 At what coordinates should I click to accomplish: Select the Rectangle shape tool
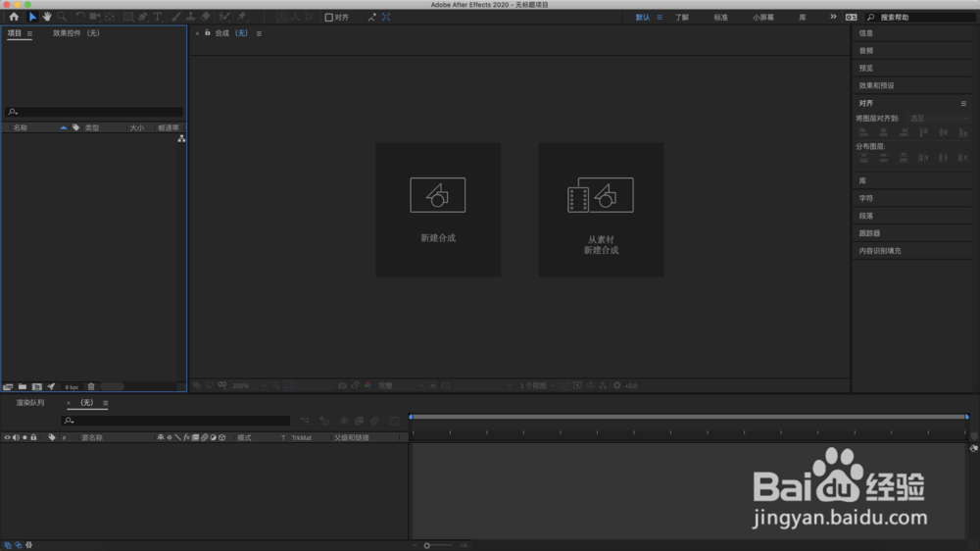128,17
